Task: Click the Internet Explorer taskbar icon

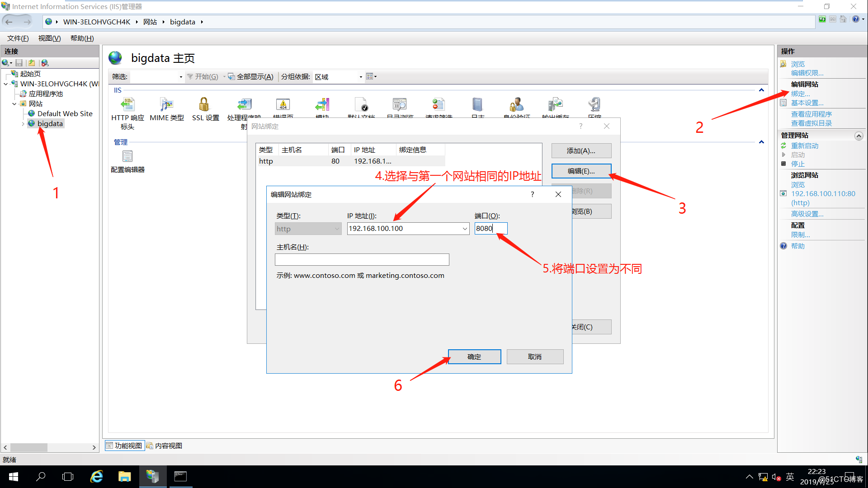Action: (x=96, y=477)
